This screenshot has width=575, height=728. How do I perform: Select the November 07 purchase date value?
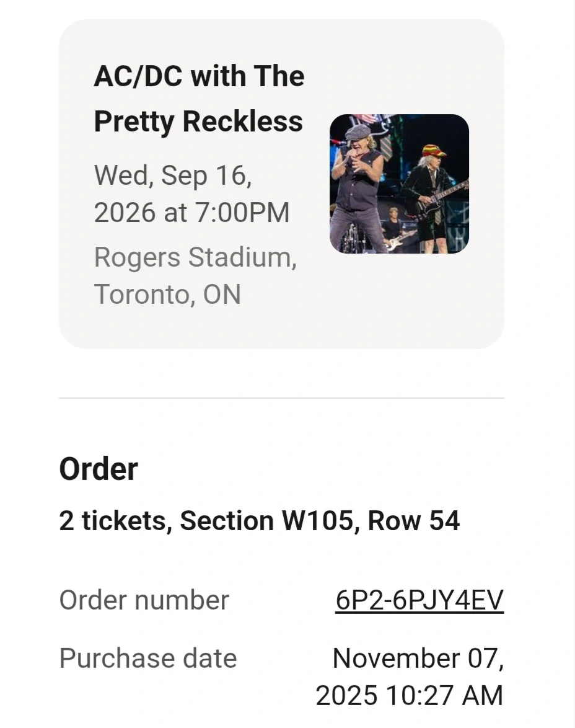click(x=418, y=659)
